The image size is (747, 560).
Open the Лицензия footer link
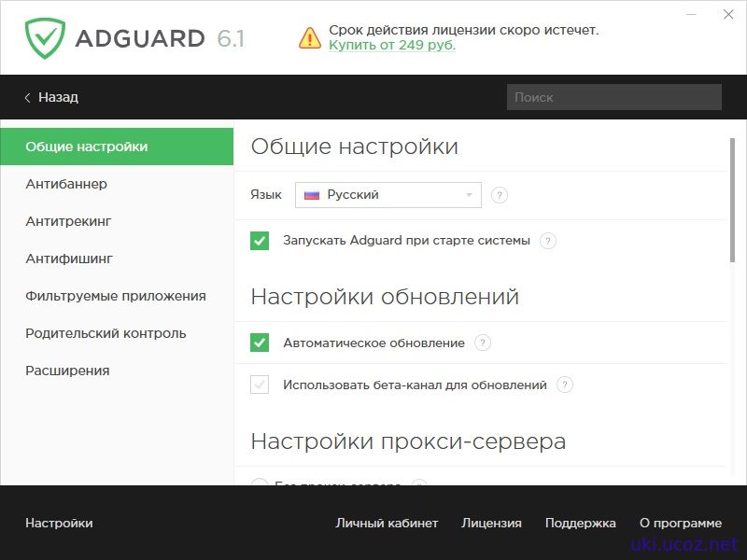point(491,523)
